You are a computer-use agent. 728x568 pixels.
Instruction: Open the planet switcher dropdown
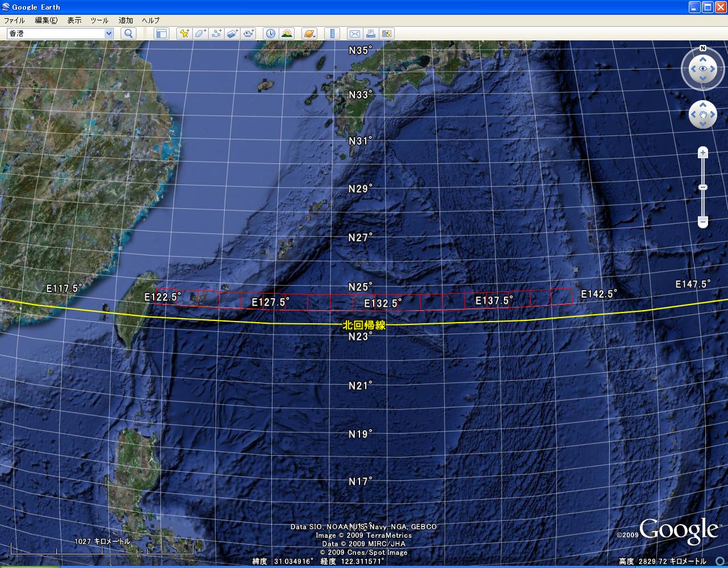click(x=309, y=34)
